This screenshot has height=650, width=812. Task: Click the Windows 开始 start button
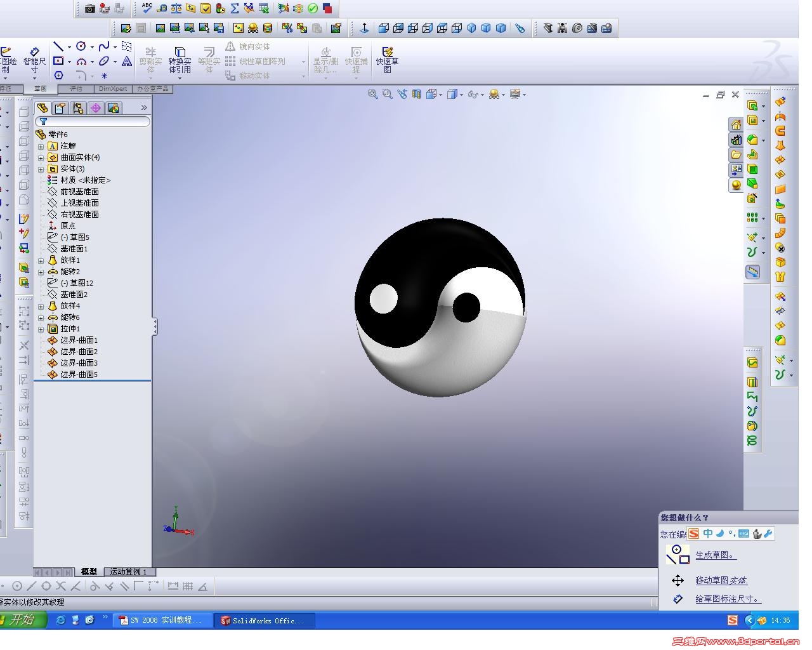click(23, 620)
